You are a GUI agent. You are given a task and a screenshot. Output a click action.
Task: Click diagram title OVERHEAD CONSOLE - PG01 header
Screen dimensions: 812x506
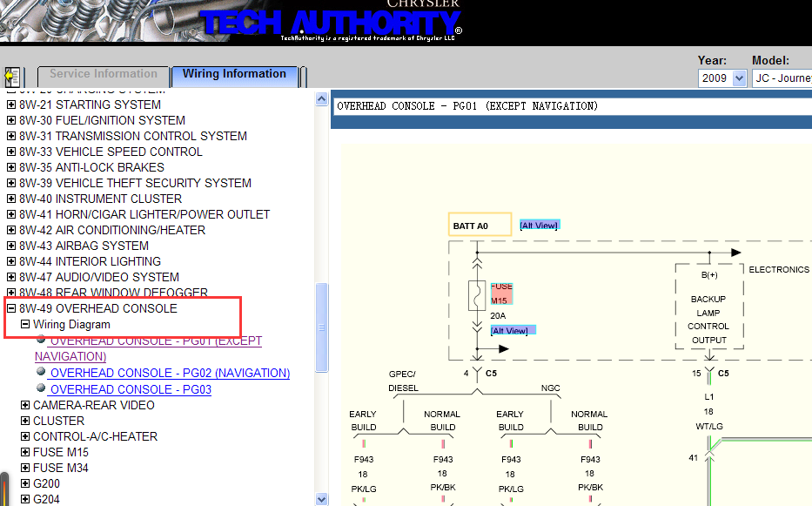click(x=467, y=106)
